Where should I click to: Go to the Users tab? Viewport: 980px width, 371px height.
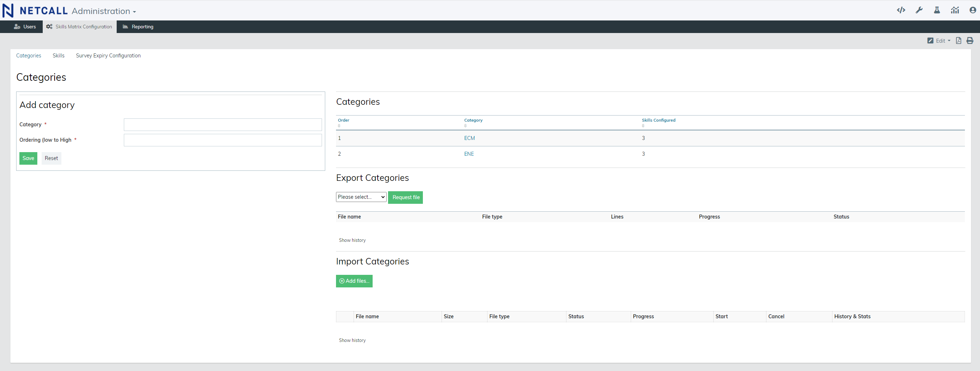[25, 27]
